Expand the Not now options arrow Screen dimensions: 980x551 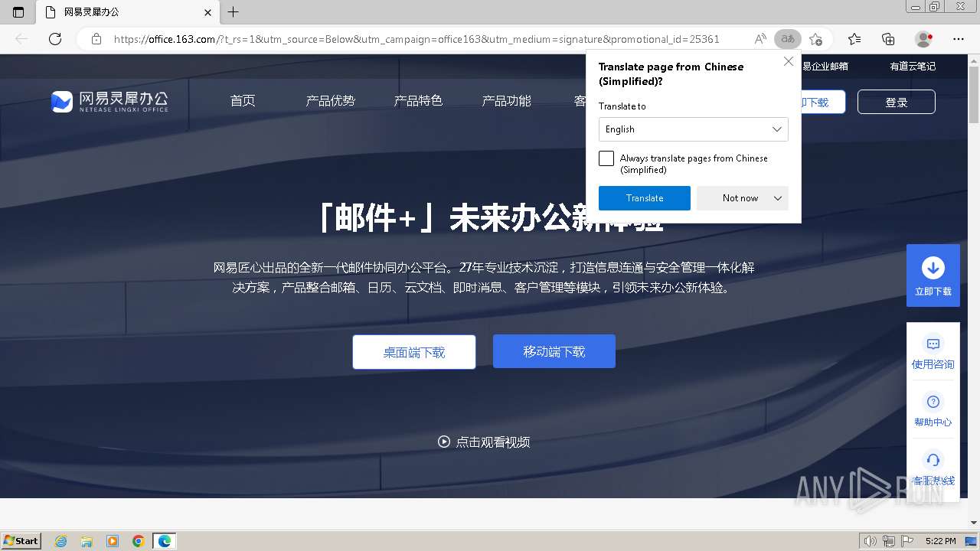[x=778, y=198]
